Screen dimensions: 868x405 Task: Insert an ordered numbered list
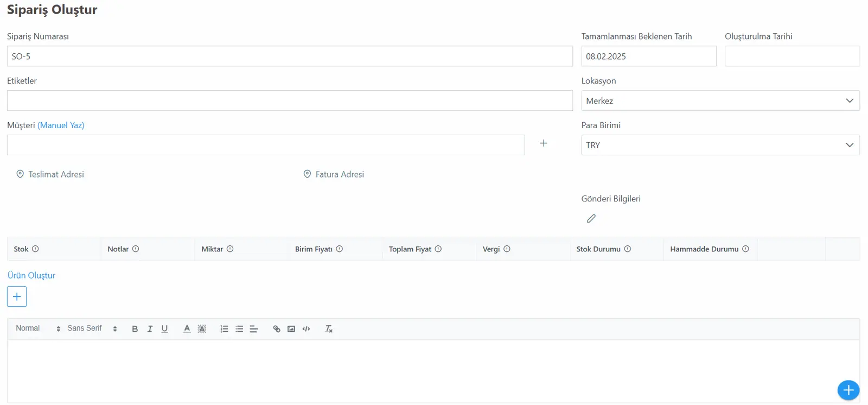224,329
